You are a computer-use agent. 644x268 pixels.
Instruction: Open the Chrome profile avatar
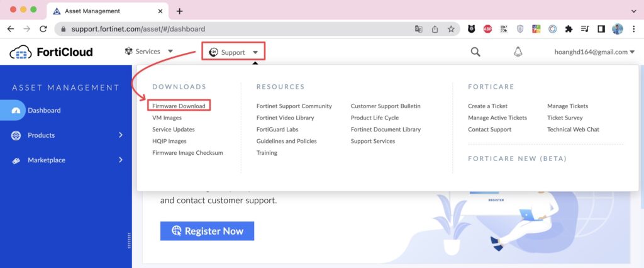click(x=618, y=29)
